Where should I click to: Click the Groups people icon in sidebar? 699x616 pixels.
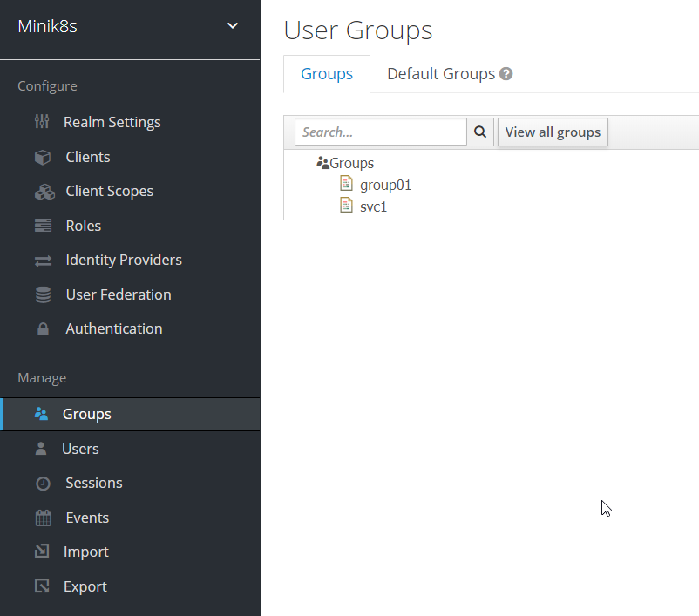pyautogui.click(x=41, y=414)
